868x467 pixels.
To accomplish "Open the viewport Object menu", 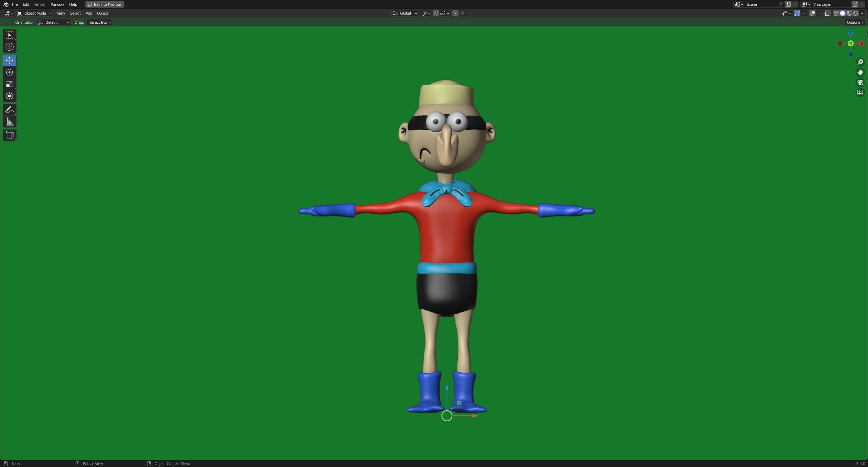I will [102, 13].
